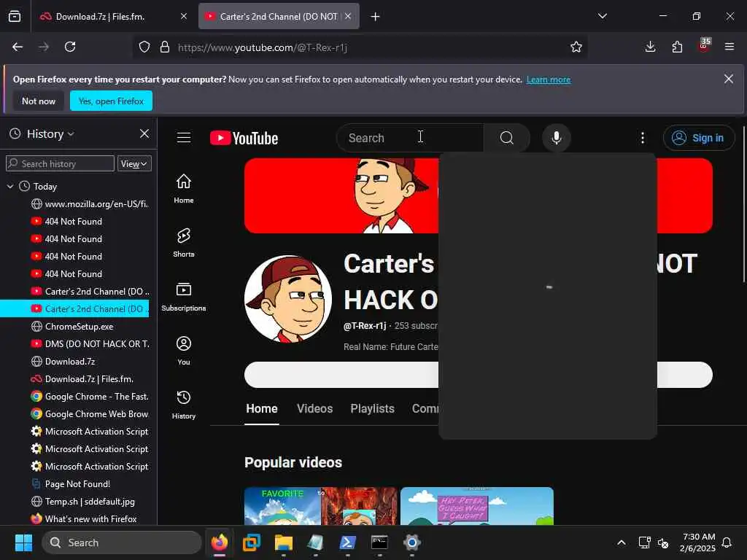Viewport: 747px width, 560px height.
Task: Open a new browser tab
Action: tap(376, 17)
